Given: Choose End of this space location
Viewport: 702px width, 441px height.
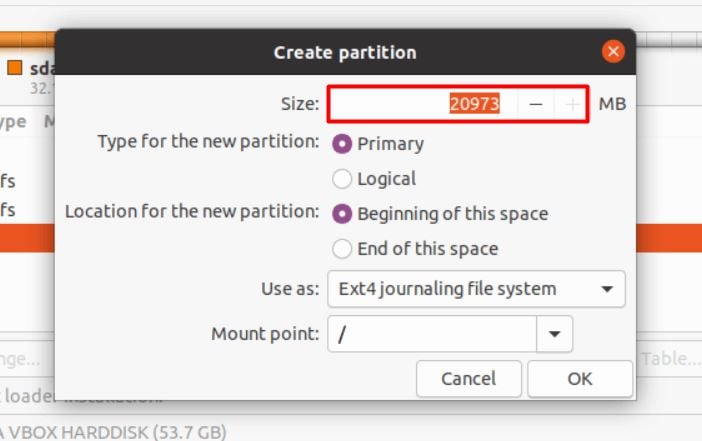Looking at the screenshot, I should [x=343, y=249].
